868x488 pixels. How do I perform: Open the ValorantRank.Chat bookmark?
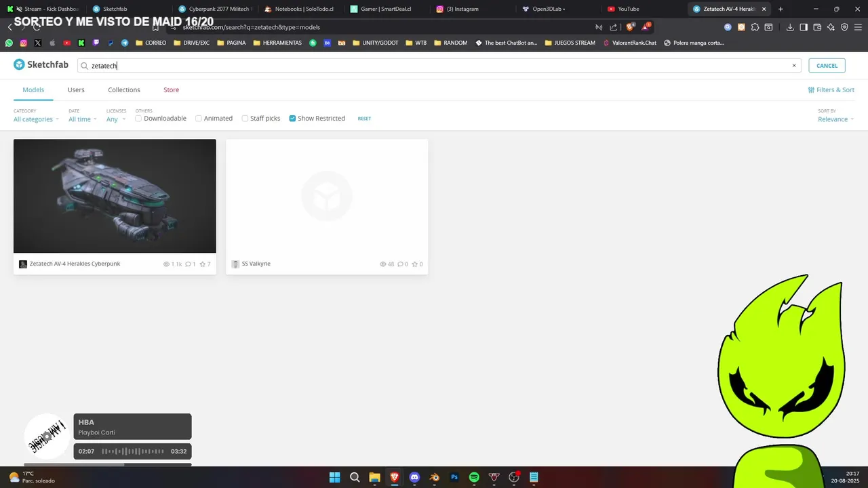(x=630, y=43)
